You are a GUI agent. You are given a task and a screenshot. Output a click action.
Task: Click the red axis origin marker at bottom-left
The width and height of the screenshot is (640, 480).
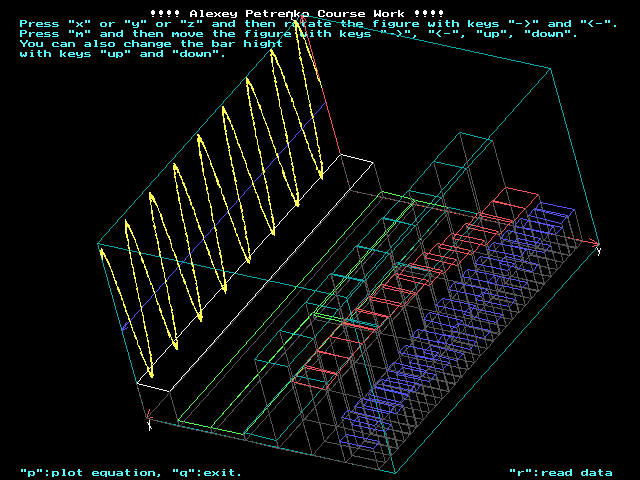tap(149, 418)
